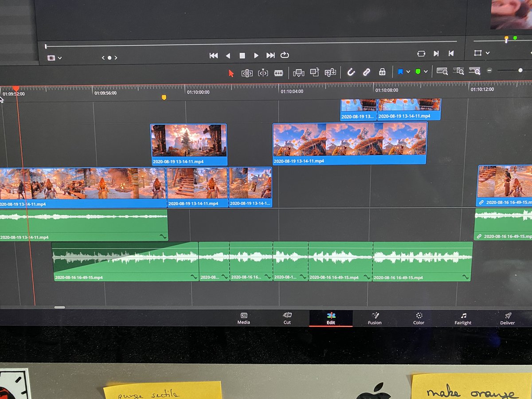Image resolution: width=532 pixels, height=399 pixels.
Task: Click the link icon on the far-right video clip
Action: [x=481, y=202]
